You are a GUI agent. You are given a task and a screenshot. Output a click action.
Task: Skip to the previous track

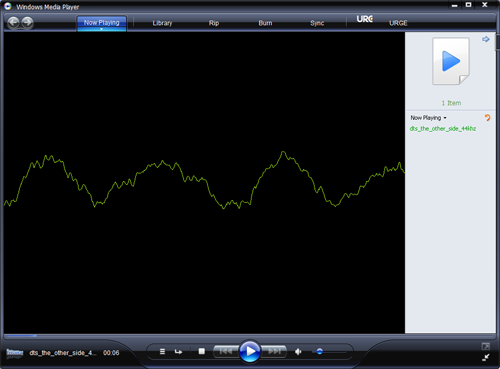point(226,351)
